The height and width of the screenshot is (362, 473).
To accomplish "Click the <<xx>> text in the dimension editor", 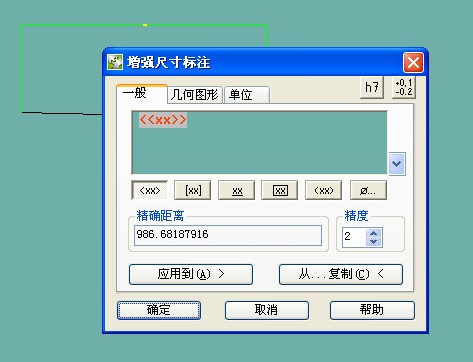I will 163,120.
